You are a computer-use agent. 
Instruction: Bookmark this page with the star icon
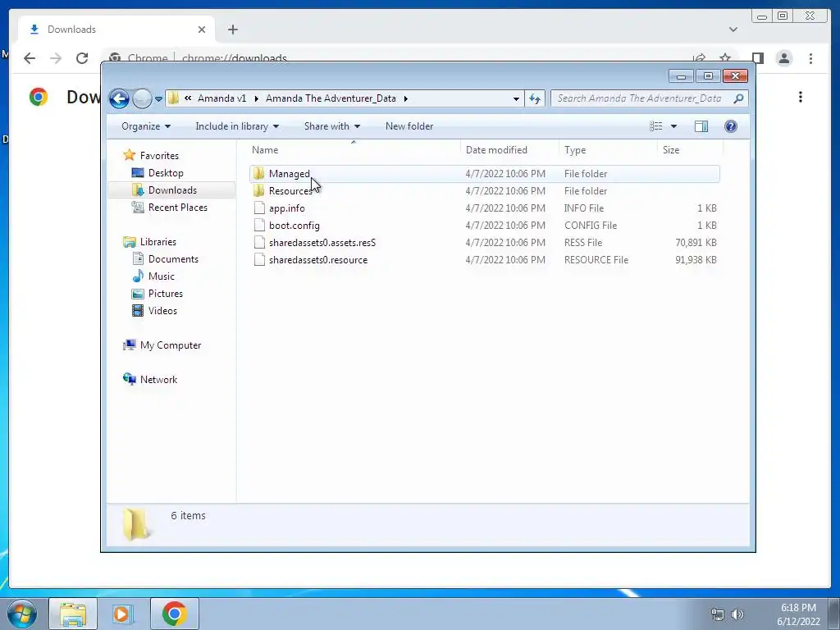tap(725, 57)
